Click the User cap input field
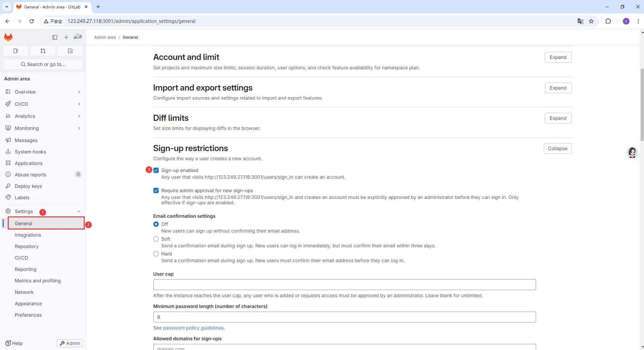 click(x=344, y=285)
